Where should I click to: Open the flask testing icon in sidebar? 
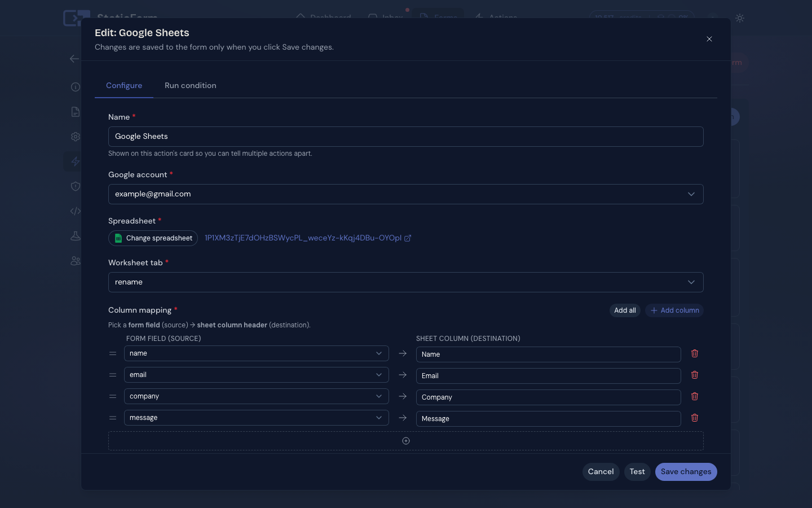pyautogui.click(x=76, y=236)
